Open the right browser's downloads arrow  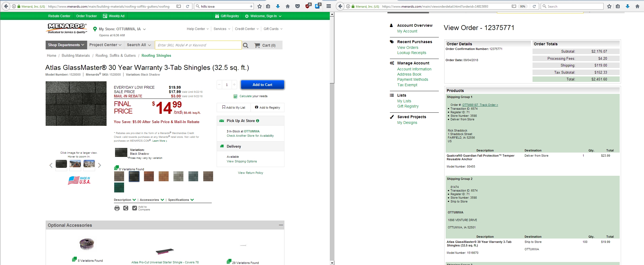628,6
